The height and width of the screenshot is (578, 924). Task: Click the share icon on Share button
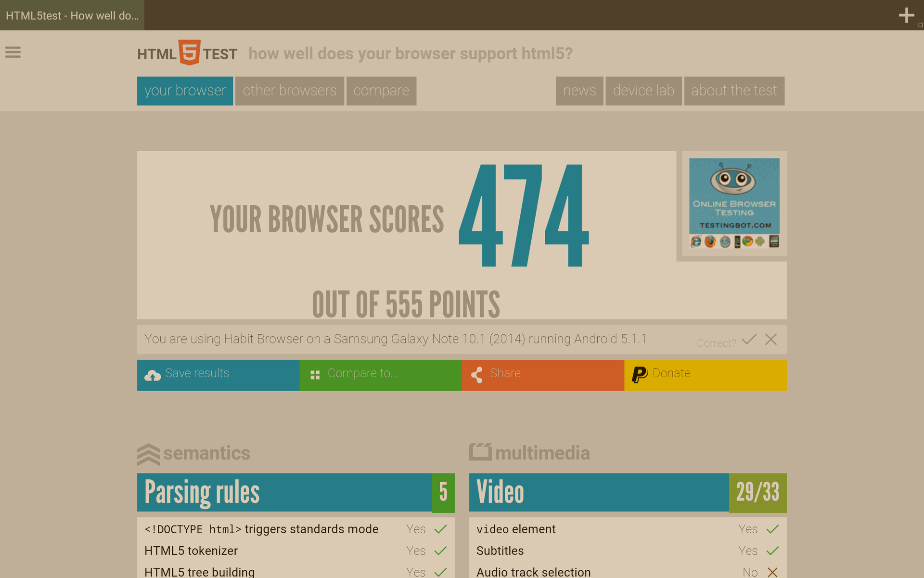coord(477,375)
